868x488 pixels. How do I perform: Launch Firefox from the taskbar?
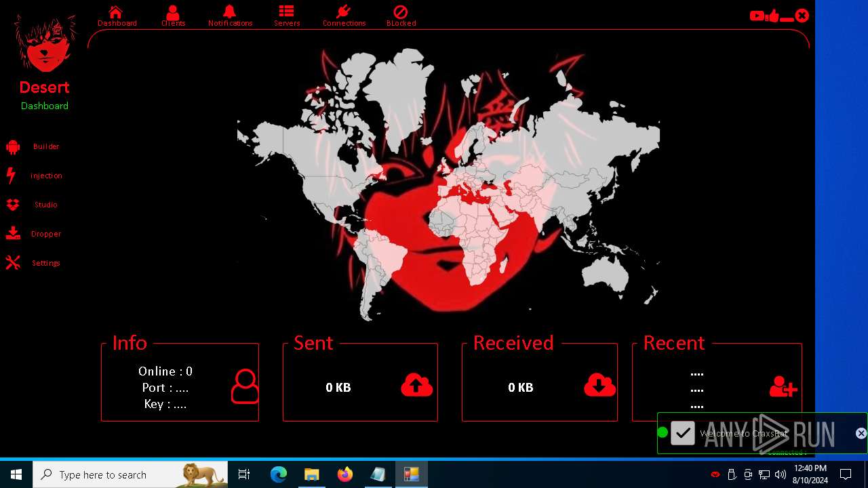point(344,474)
